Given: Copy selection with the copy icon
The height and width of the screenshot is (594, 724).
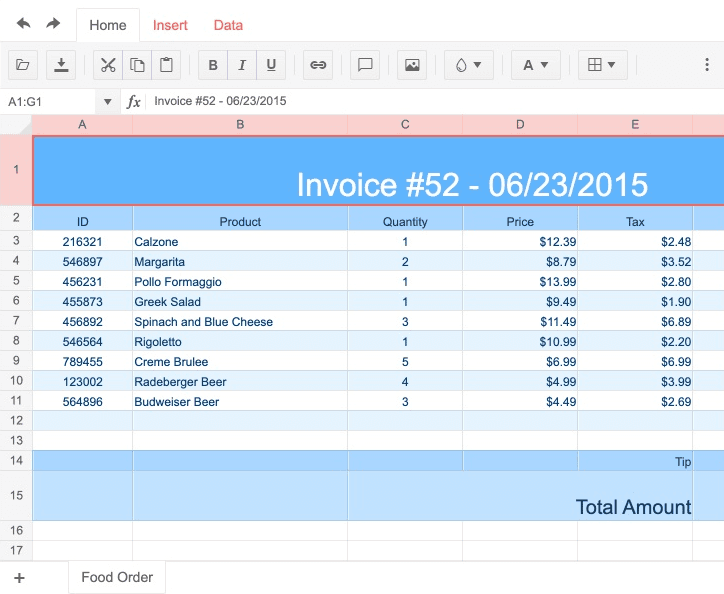Looking at the screenshot, I should click(137, 65).
